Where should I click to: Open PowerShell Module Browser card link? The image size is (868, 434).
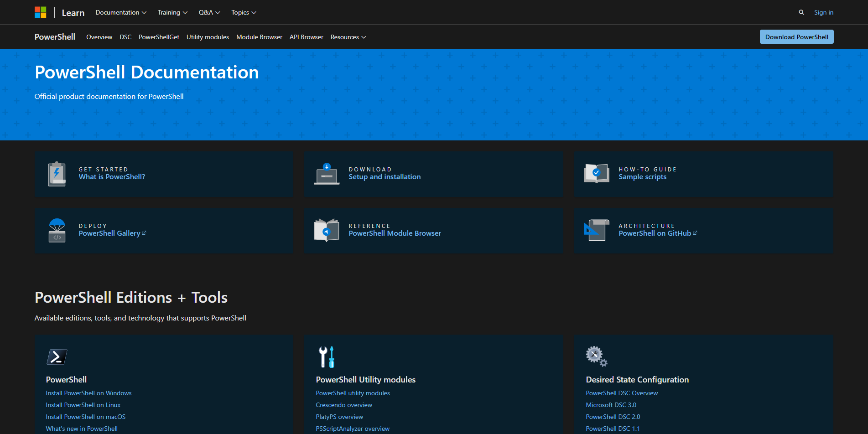[x=395, y=233]
